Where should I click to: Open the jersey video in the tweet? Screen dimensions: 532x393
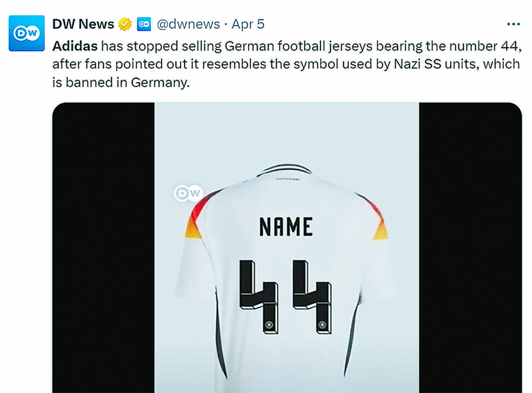coord(287,247)
